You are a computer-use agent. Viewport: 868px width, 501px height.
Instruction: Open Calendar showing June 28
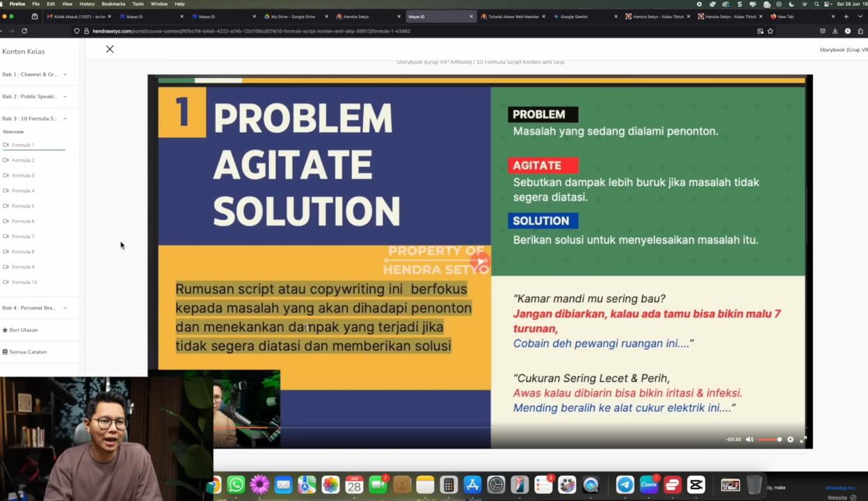point(354,485)
